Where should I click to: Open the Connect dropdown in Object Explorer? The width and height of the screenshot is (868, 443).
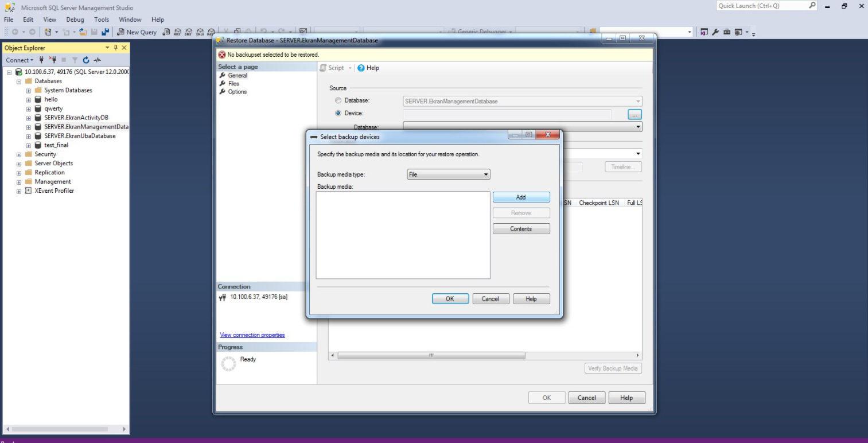20,60
